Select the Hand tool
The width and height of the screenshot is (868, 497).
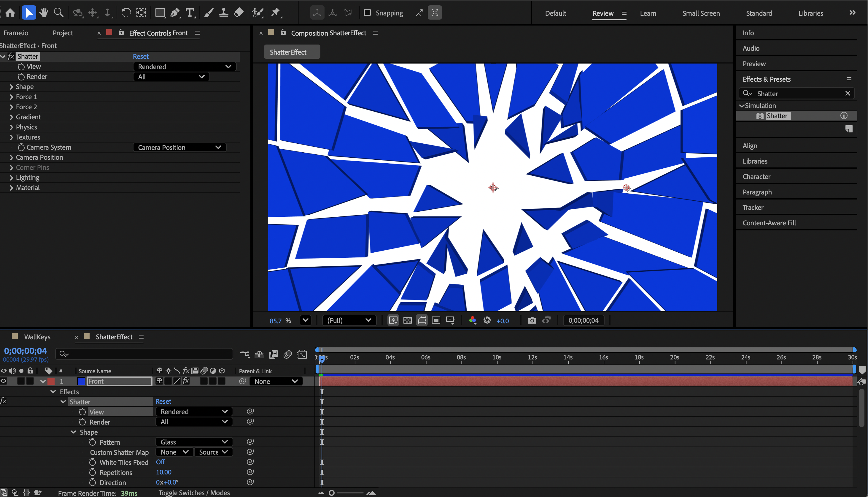click(43, 13)
